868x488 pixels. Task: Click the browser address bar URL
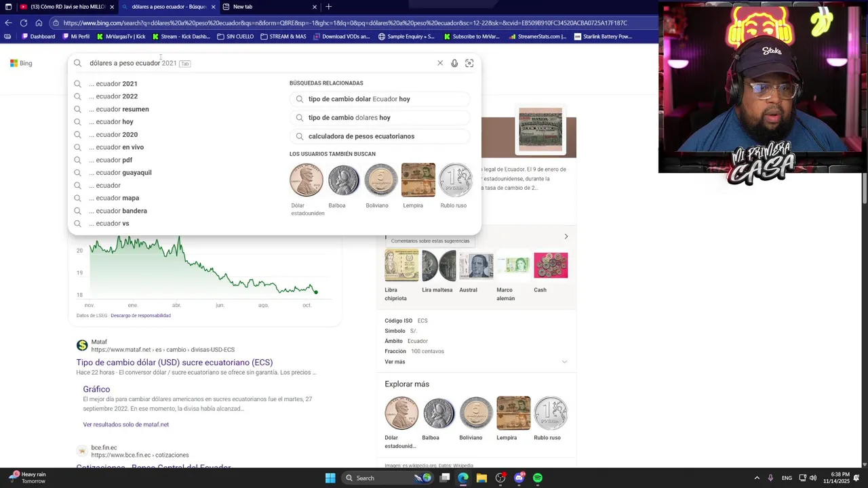tap(345, 22)
